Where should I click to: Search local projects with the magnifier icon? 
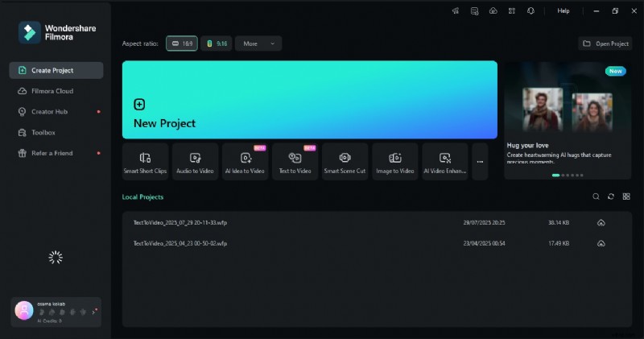[x=596, y=196]
